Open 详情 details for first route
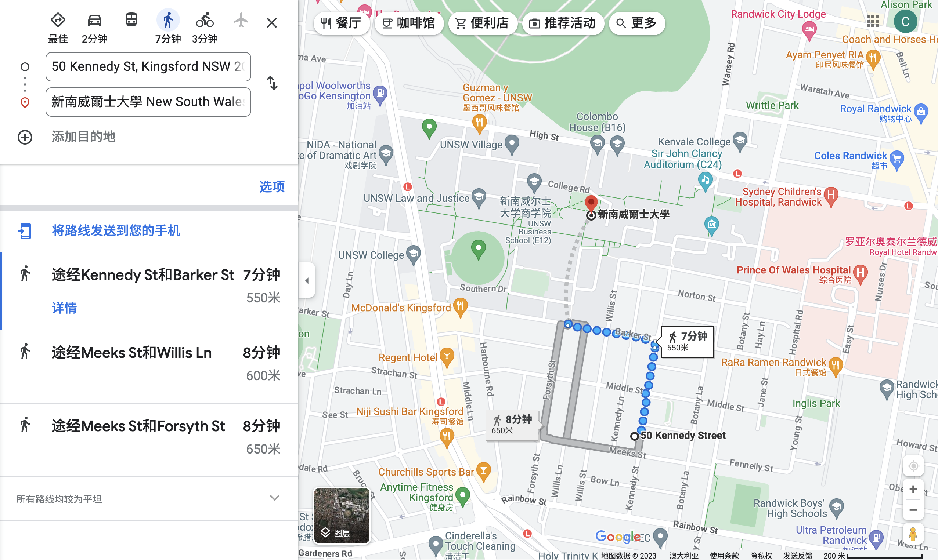Viewport: 938px width, 560px height. click(x=64, y=308)
